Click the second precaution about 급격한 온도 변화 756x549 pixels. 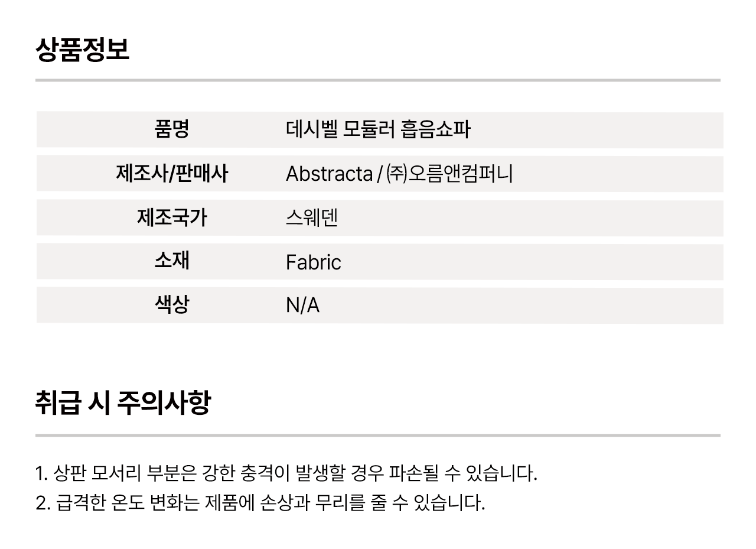260,503
